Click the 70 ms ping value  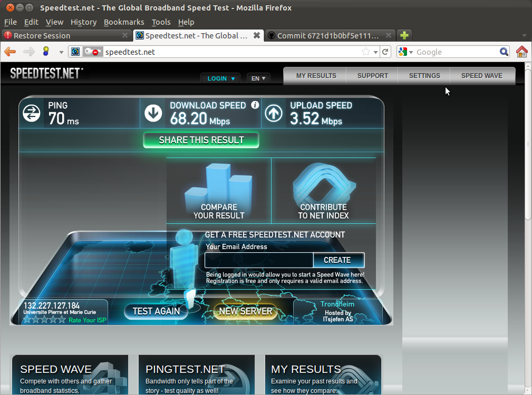[x=63, y=119]
